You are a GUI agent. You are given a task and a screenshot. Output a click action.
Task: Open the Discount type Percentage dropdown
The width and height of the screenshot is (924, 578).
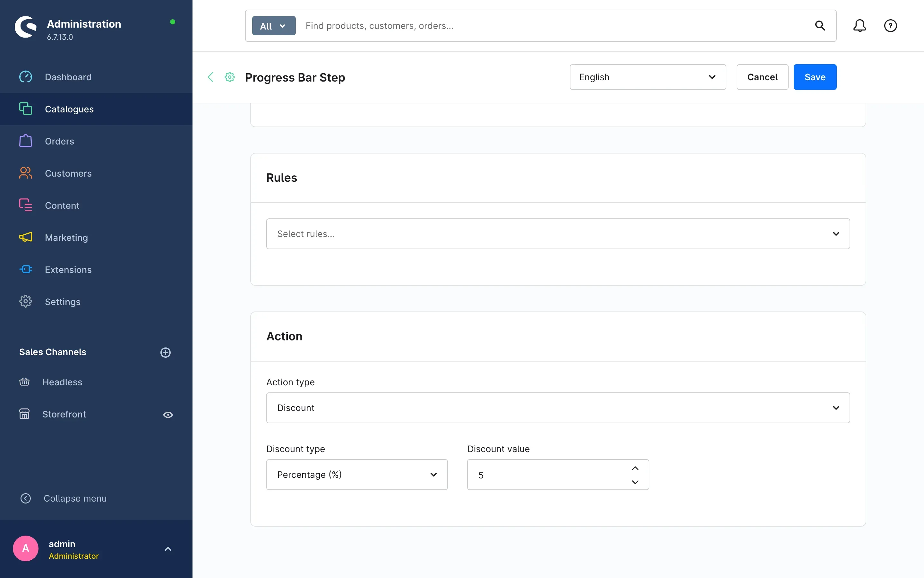(x=357, y=474)
